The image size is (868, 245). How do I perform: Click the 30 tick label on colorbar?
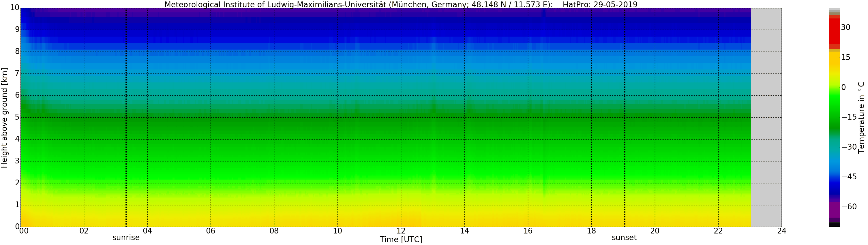(845, 28)
